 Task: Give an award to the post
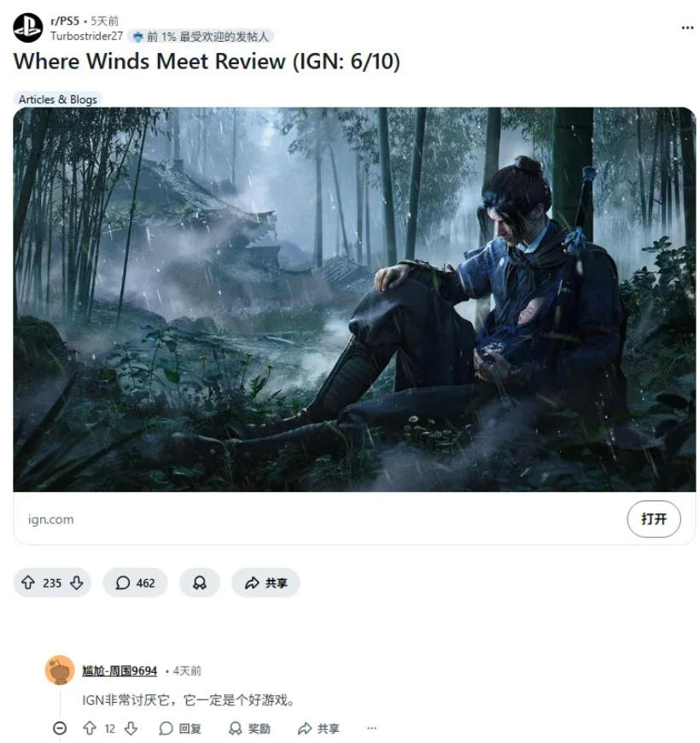pyautogui.click(x=200, y=582)
